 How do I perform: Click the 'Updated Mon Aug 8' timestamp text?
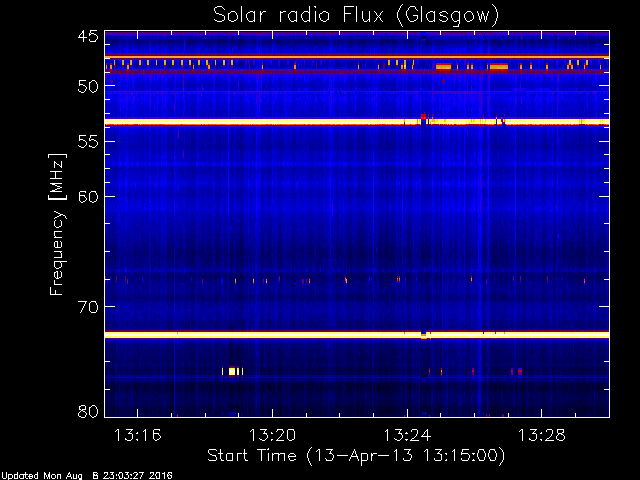[x=87, y=476]
